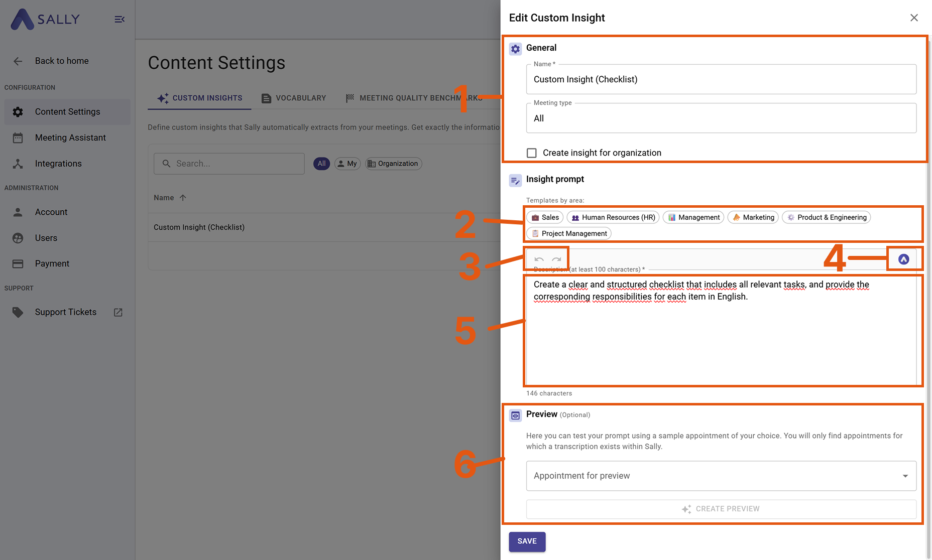Choose the Human Resources (HR) template
The height and width of the screenshot is (560, 932).
pos(613,217)
